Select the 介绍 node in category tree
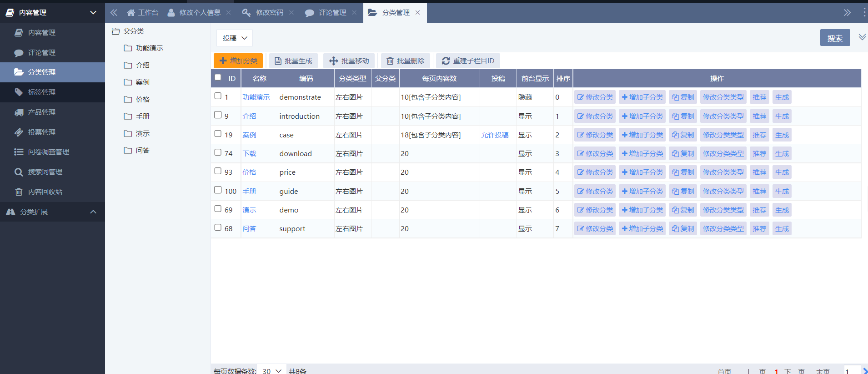The image size is (868, 374). click(x=142, y=66)
